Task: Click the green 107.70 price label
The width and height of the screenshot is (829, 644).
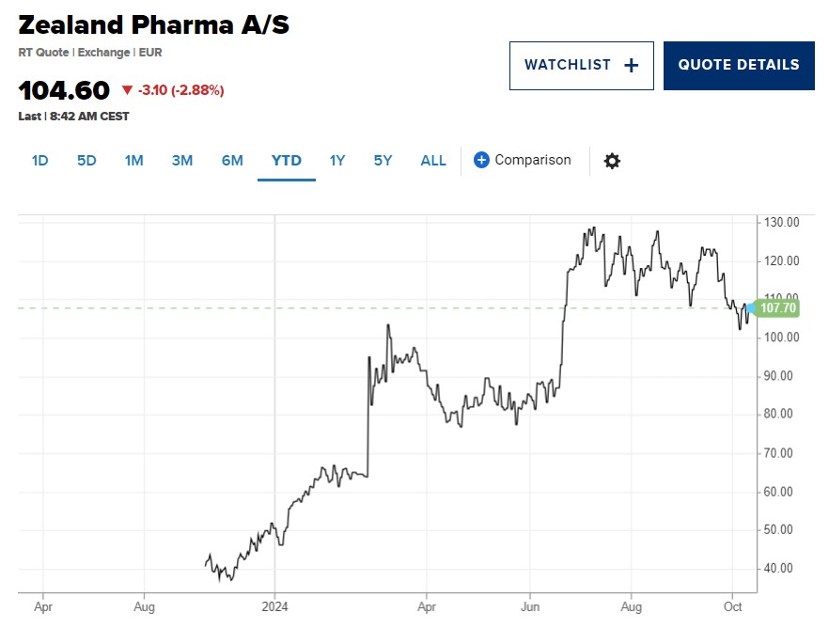Action: point(776,308)
